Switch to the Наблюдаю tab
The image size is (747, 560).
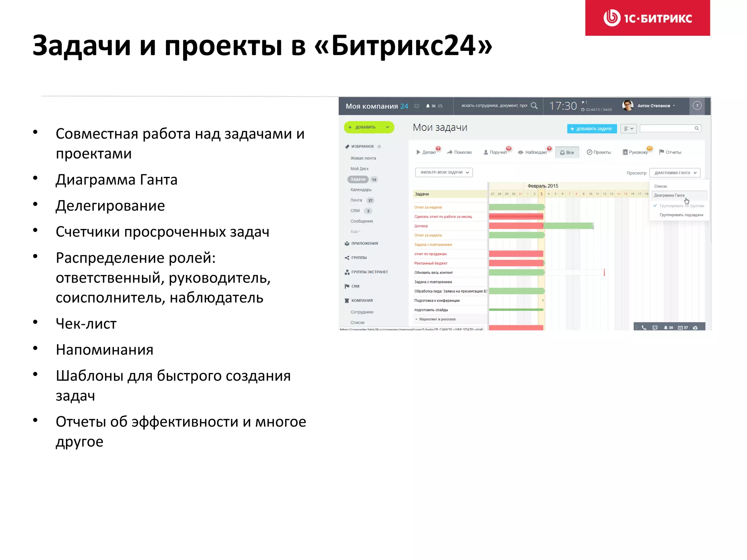coord(533,152)
